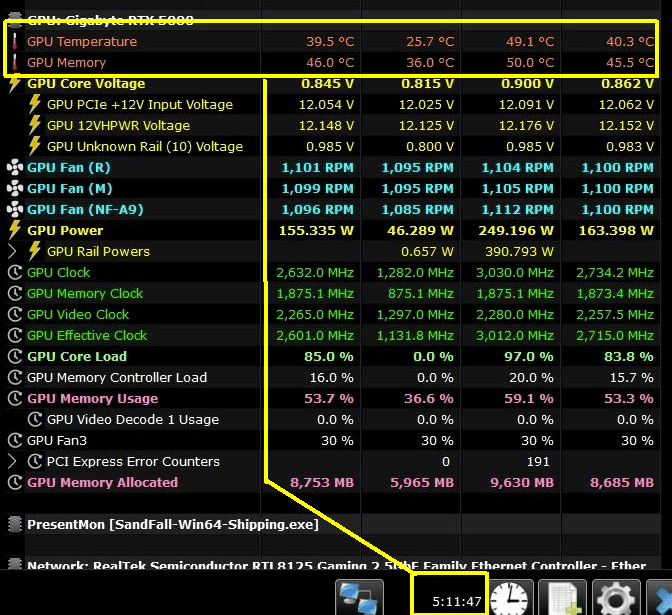Viewport: 672px width, 615px height.
Task: Click the reset clock icon beside elapsed time
Action: click(509, 598)
